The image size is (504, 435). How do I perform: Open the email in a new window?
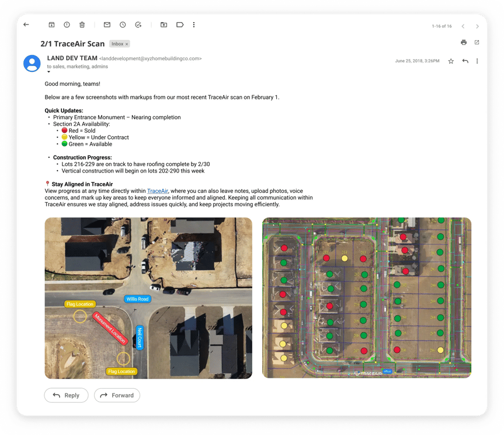click(x=477, y=43)
